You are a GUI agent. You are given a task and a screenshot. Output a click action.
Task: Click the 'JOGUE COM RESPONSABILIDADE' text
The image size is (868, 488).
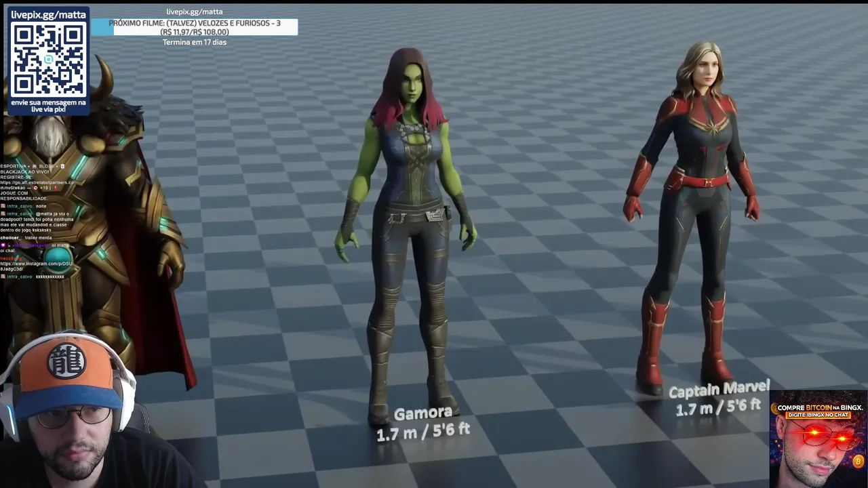click(24, 196)
